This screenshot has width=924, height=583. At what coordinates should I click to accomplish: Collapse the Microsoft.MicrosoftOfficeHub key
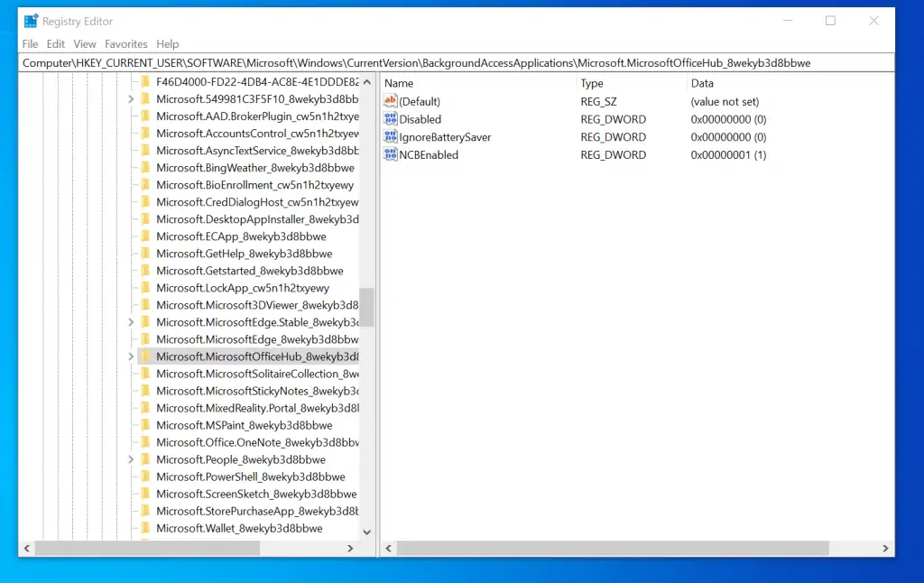(x=131, y=356)
